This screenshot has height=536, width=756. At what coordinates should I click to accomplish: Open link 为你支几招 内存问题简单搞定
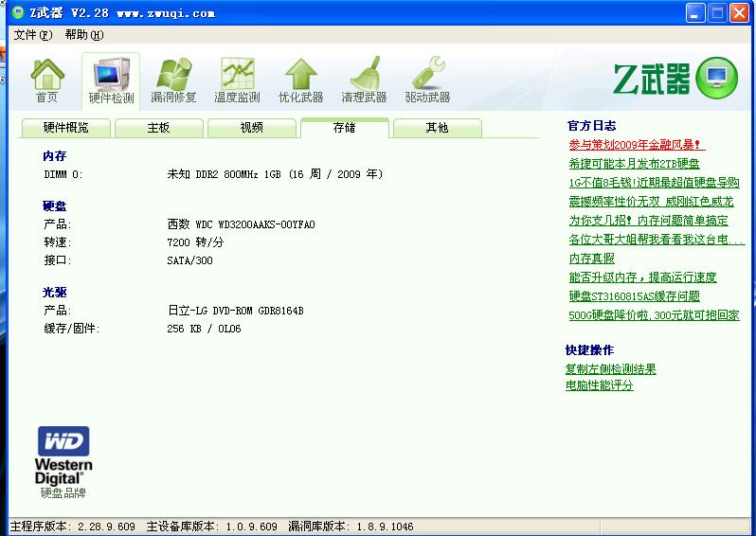point(649,221)
